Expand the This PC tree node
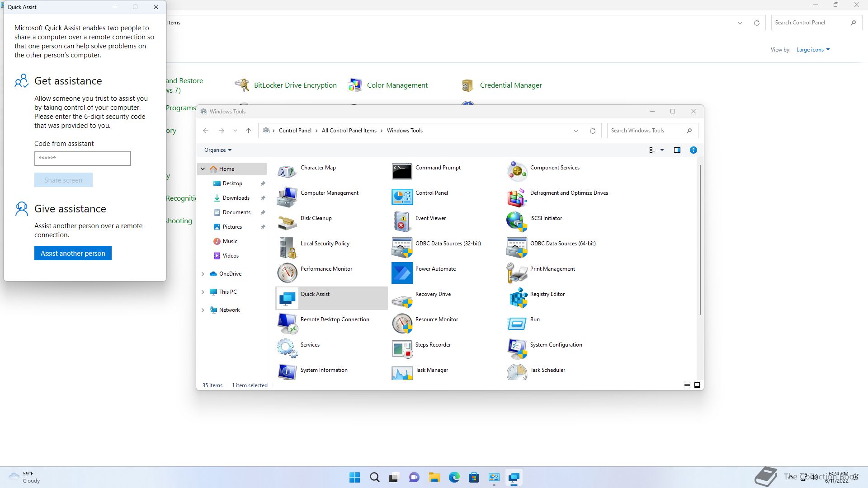Image resolution: width=868 pixels, height=488 pixels. (203, 292)
